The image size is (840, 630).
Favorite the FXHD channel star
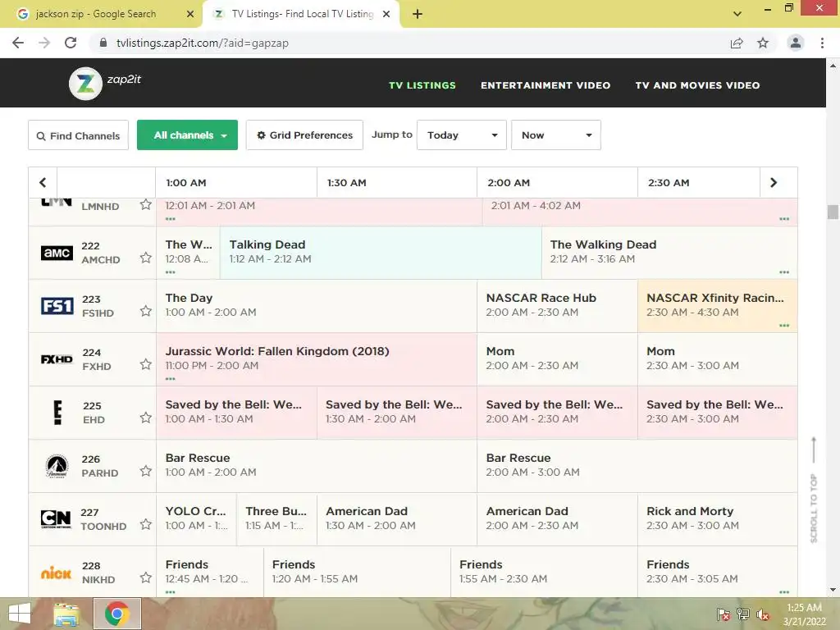[x=146, y=364]
